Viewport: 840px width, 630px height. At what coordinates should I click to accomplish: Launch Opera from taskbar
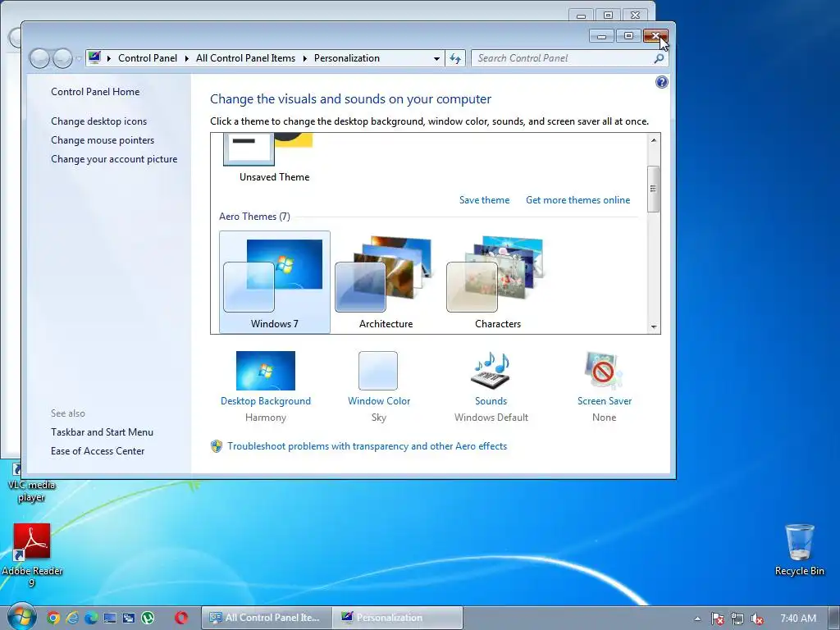pos(181,618)
